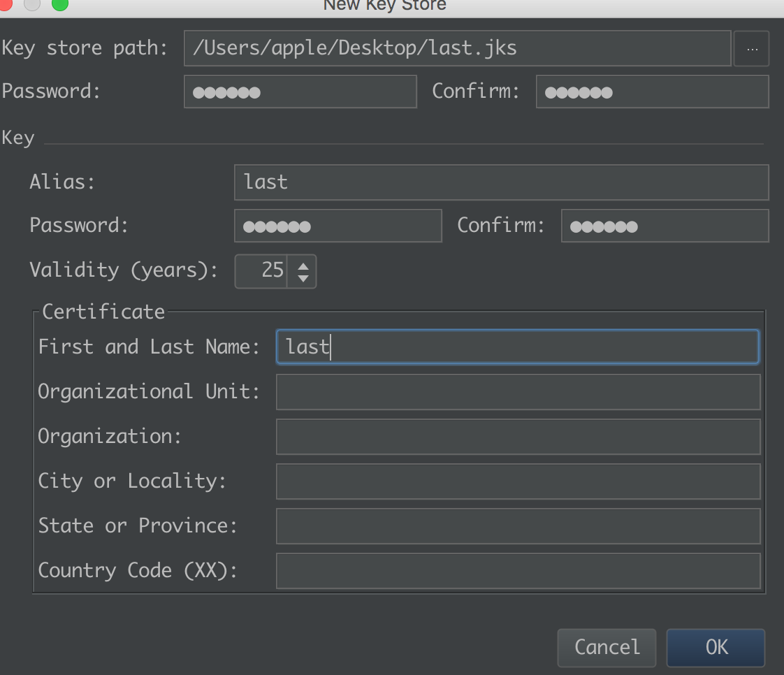This screenshot has height=675, width=784.
Task: Focus the First and Last Name field
Action: coord(518,347)
